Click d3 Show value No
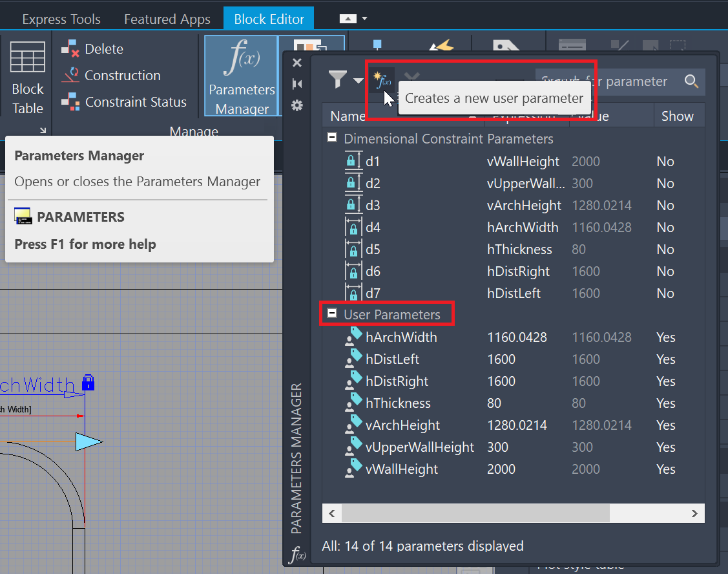 coord(665,205)
